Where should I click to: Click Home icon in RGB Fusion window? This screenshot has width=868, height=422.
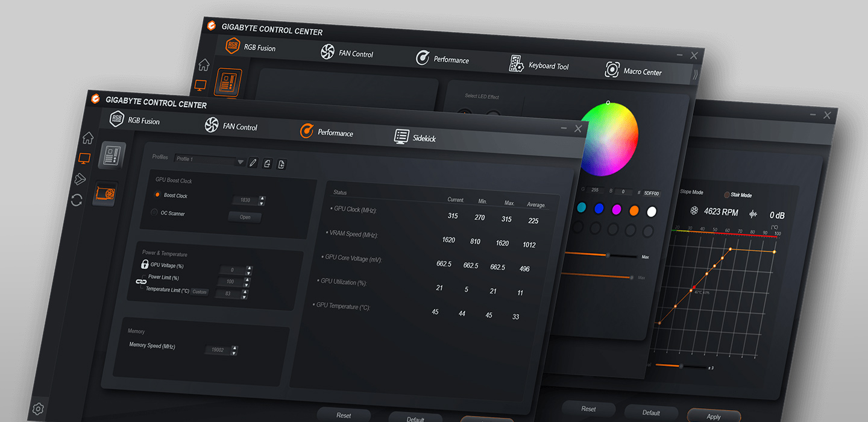coord(204,64)
